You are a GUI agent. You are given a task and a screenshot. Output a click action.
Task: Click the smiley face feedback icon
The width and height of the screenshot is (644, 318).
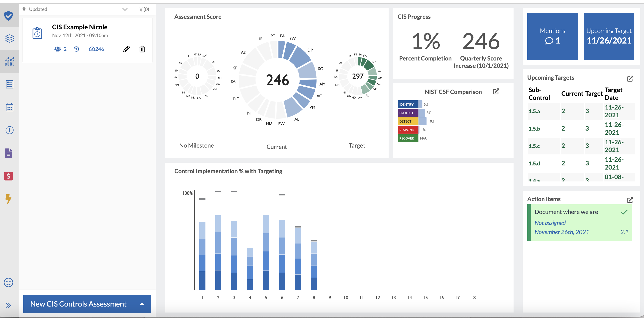pos(8,282)
